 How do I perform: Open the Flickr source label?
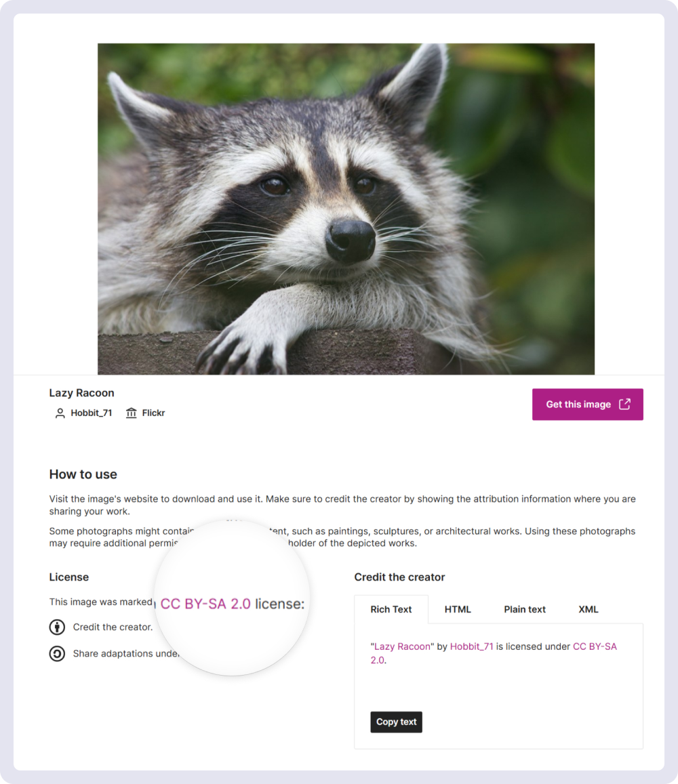pos(154,413)
